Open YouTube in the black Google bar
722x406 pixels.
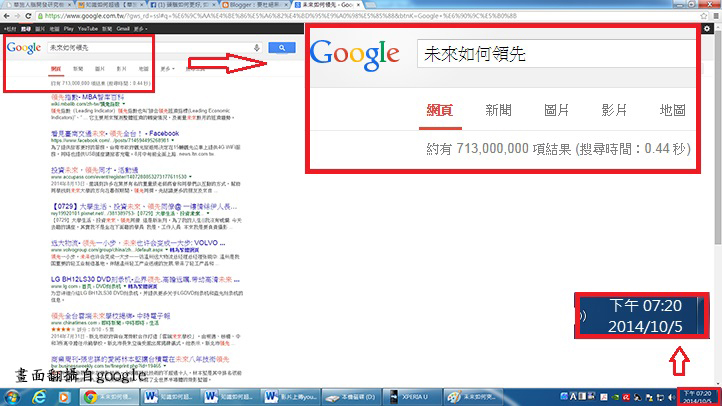tap(87, 29)
